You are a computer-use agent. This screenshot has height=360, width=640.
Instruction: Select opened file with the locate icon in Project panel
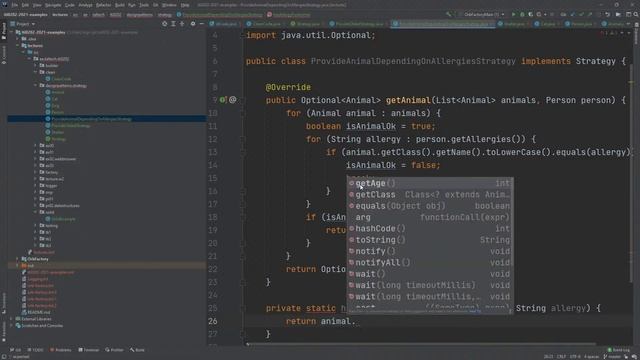point(164,24)
